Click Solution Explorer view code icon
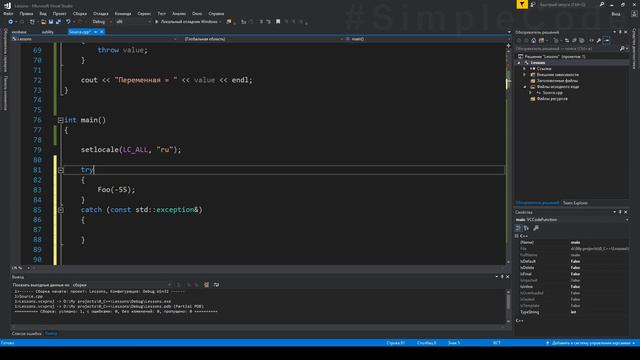640x360 pixels. [x=591, y=40]
